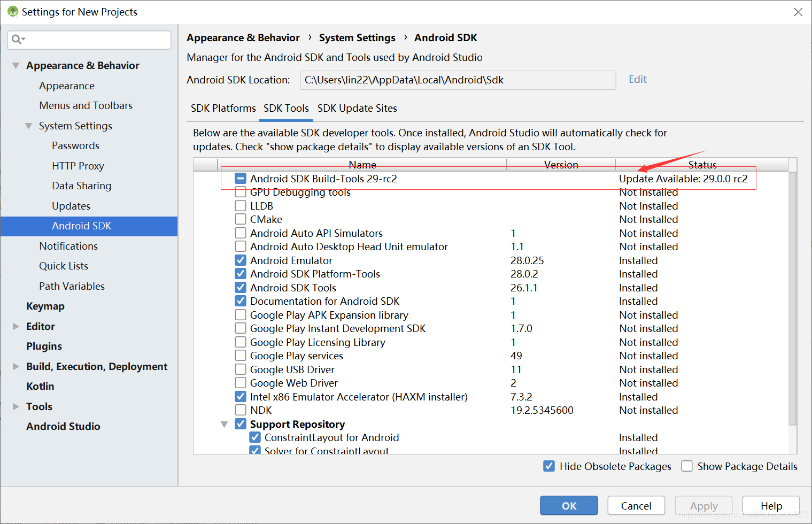Check the NDK package checkbox

241,410
